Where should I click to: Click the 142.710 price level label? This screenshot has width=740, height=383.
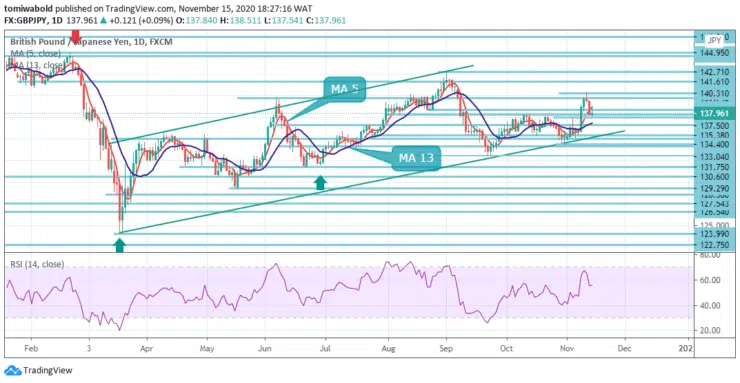tap(715, 72)
